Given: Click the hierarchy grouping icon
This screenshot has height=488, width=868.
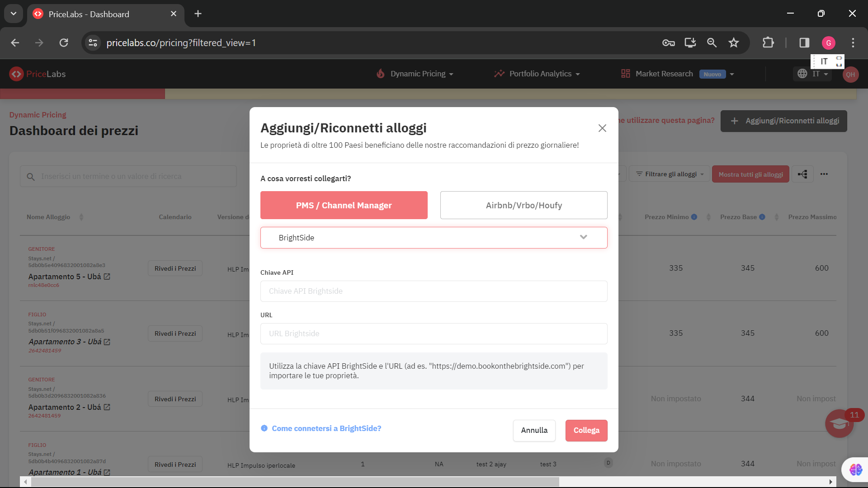Looking at the screenshot, I should [802, 174].
